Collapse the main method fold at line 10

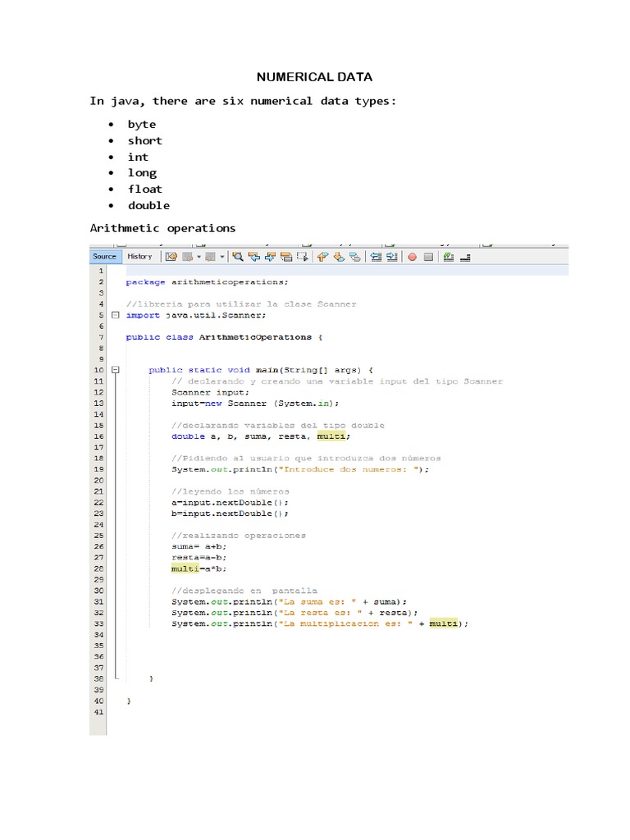[x=115, y=370]
